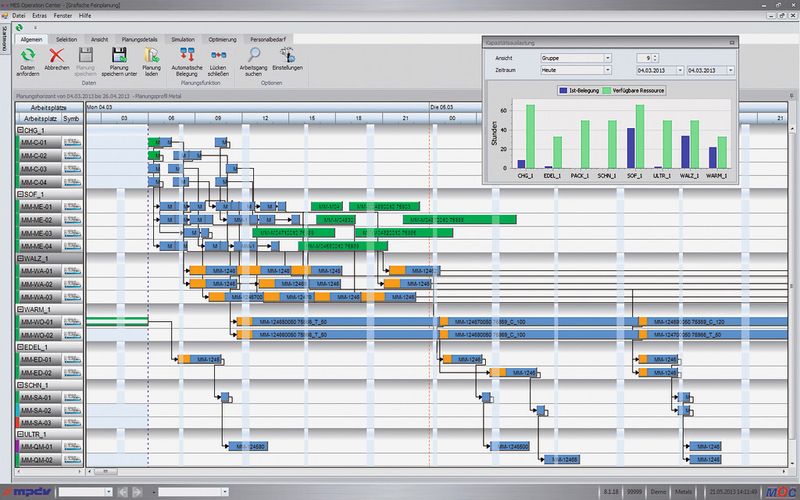Click the blue SOF_1 Ist-Belegung bar
The height and width of the screenshot is (500, 800).
(631, 148)
